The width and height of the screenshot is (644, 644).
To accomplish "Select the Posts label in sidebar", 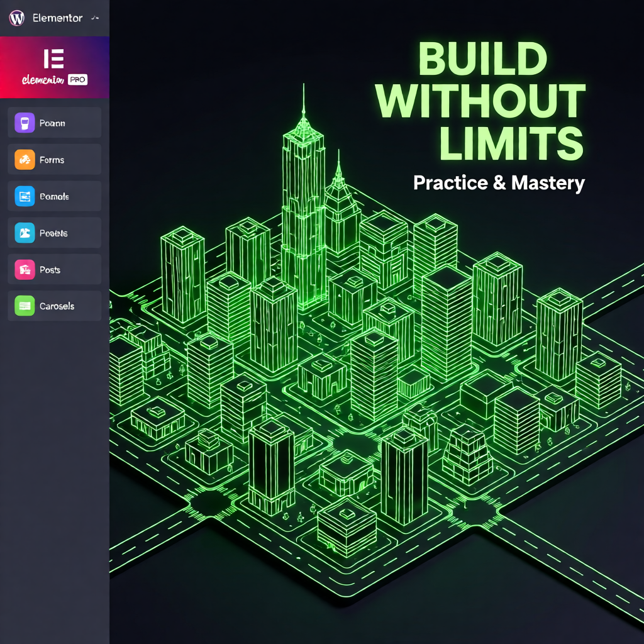I will [x=50, y=270].
